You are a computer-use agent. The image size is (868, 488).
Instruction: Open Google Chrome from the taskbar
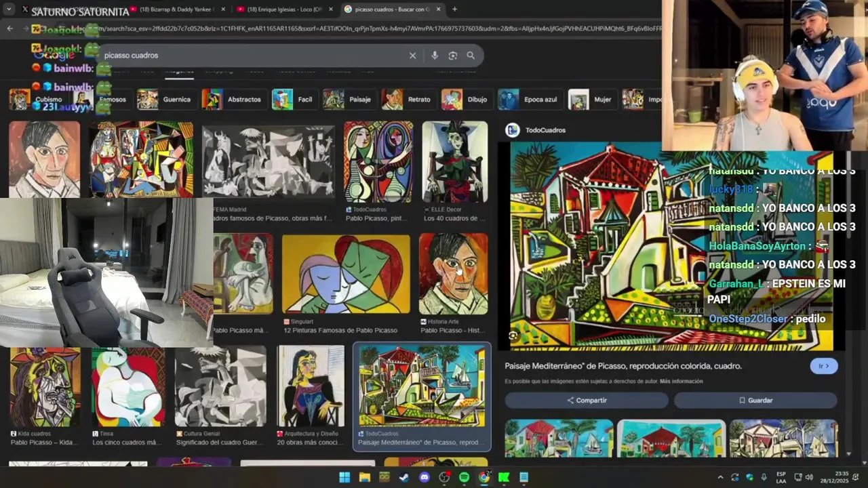pyautogui.click(x=484, y=477)
